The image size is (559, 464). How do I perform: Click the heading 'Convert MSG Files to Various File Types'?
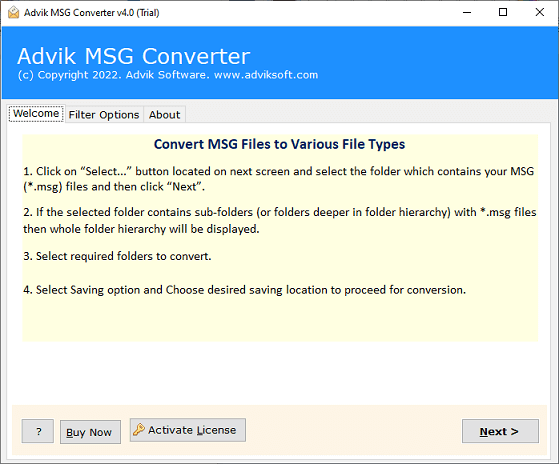(280, 144)
